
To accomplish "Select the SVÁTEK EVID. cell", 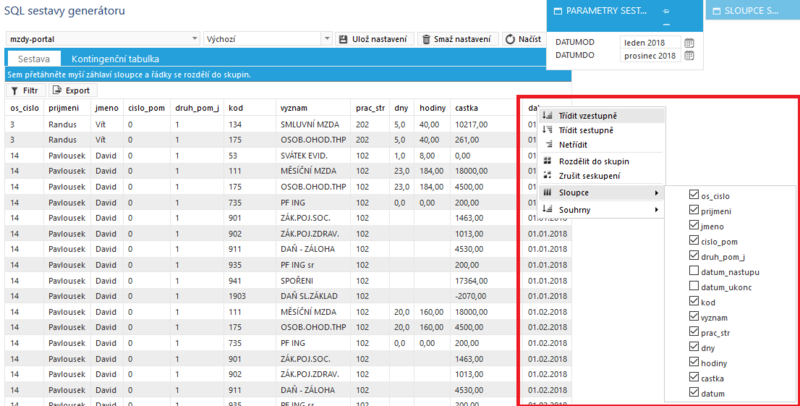I will [313, 156].
